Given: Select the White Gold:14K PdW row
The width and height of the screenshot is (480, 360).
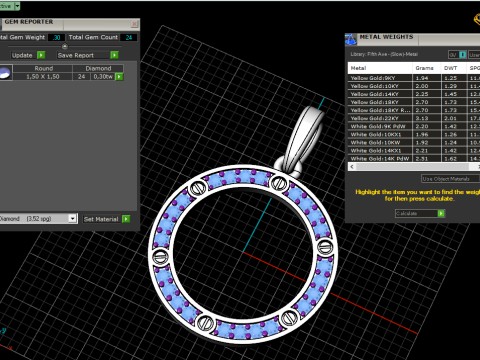Looking at the screenshot, I should (414, 158).
